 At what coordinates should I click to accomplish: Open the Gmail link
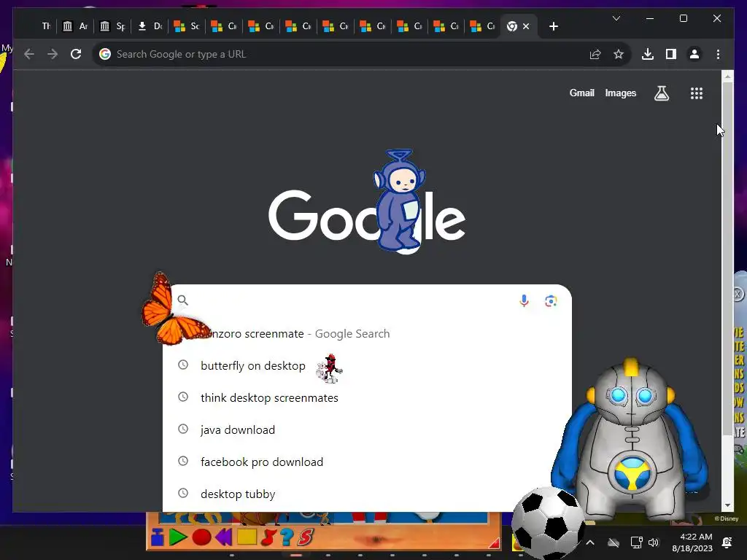581,93
